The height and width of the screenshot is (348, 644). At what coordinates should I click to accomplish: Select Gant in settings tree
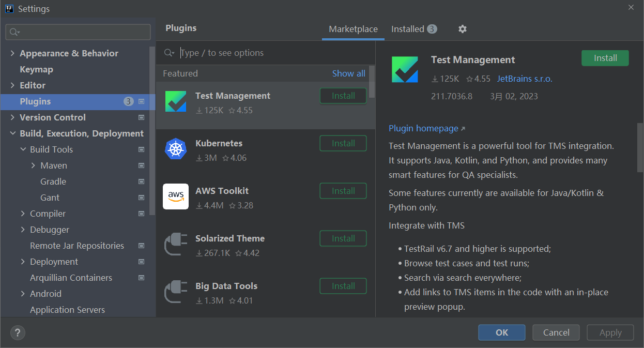click(x=50, y=198)
